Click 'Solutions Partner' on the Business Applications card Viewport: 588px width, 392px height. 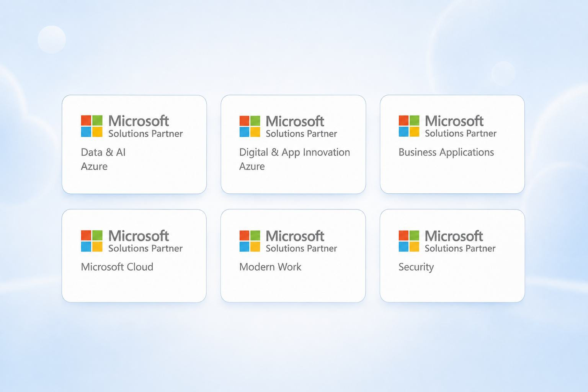(x=461, y=133)
